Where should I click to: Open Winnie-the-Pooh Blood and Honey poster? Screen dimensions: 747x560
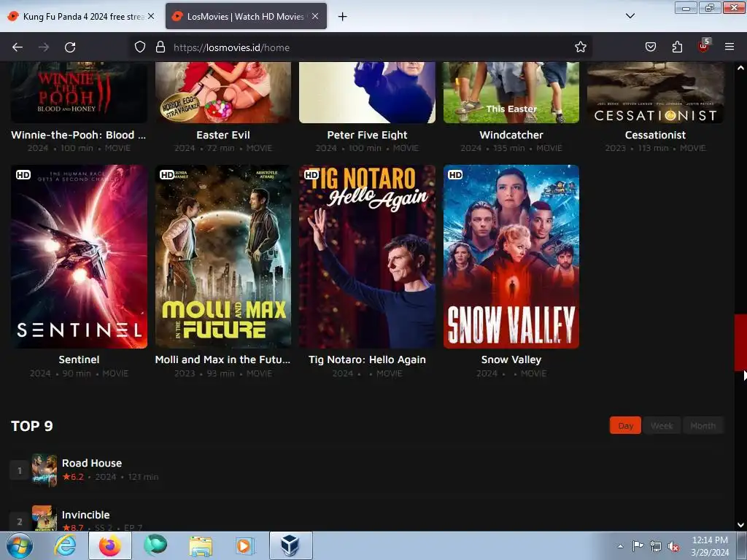79,93
